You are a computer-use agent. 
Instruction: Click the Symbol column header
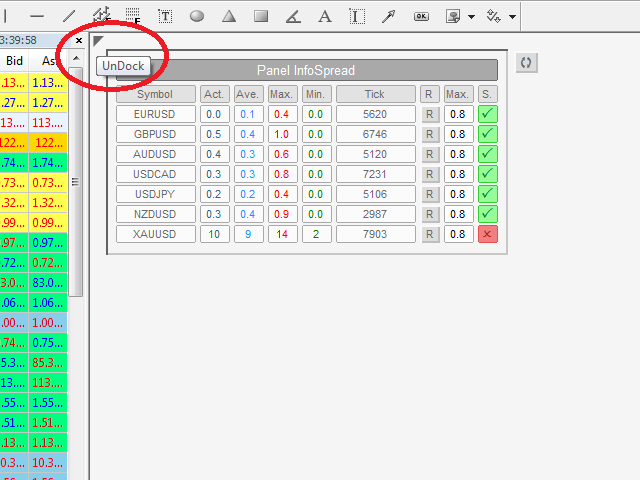[155, 94]
